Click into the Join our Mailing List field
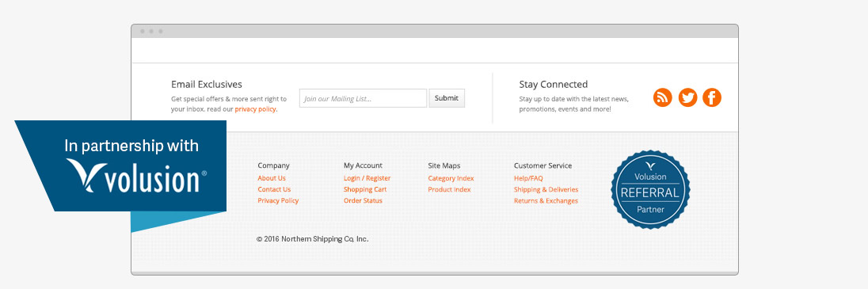The image size is (868, 289). (x=364, y=98)
